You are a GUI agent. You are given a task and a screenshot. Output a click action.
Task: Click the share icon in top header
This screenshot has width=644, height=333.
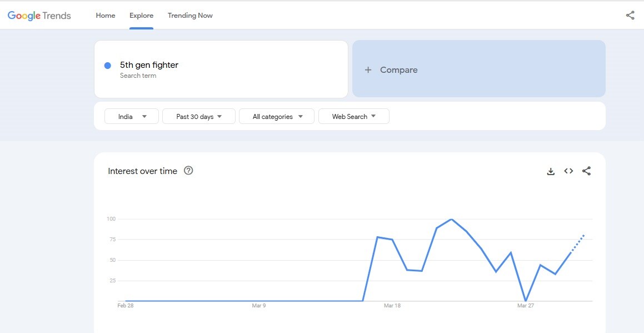coord(630,16)
